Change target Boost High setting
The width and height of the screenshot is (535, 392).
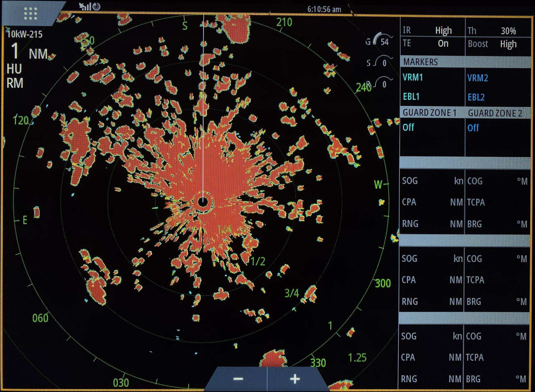coord(498,44)
